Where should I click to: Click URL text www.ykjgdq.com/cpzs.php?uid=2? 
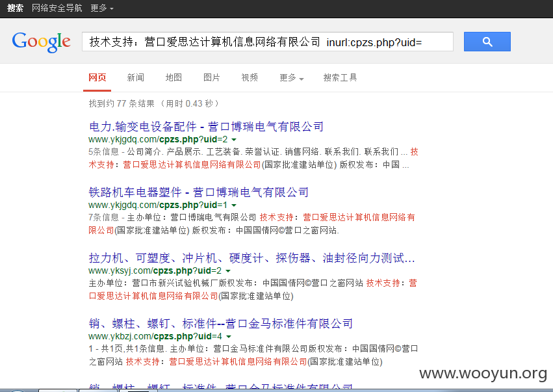pos(158,139)
